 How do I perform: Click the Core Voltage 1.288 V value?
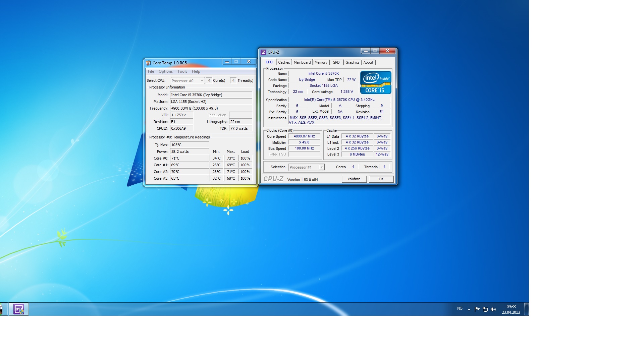tap(347, 92)
